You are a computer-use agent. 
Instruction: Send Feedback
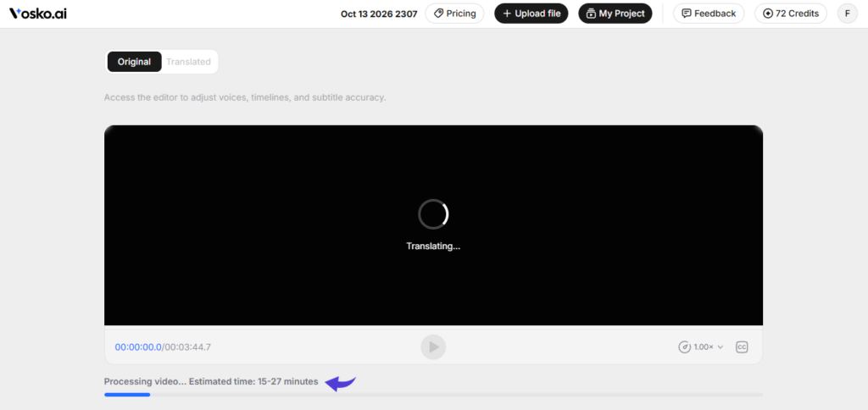[x=709, y=14]
